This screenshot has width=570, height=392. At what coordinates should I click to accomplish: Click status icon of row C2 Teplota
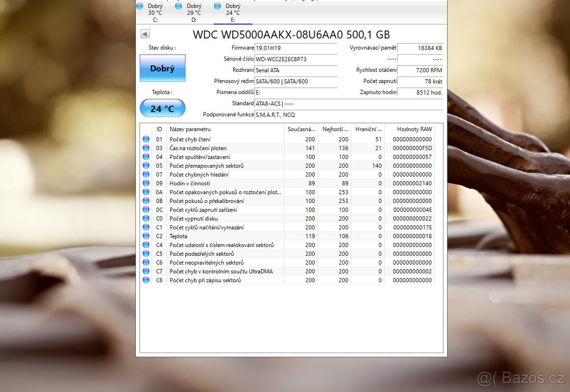point(146,236)
